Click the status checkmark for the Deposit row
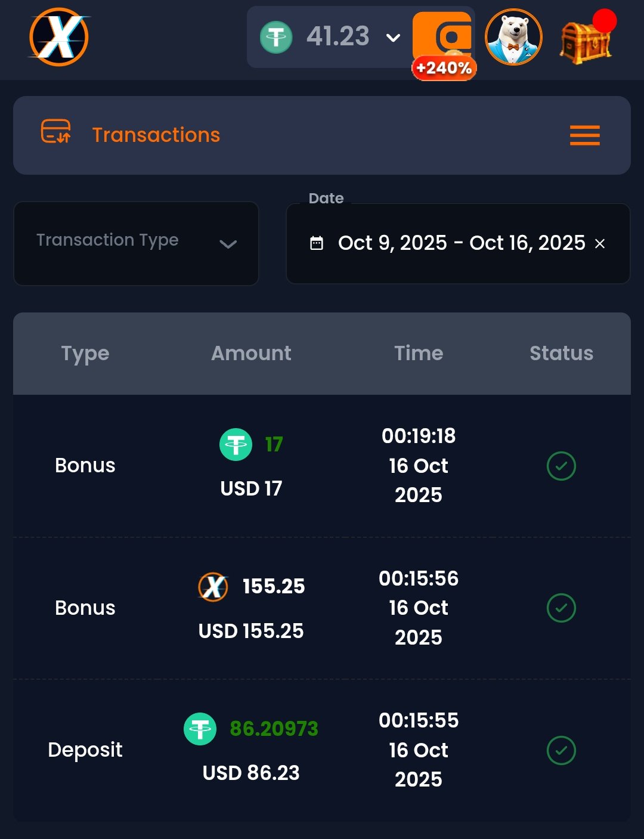 pyautogui.click(x=561, y=750)
